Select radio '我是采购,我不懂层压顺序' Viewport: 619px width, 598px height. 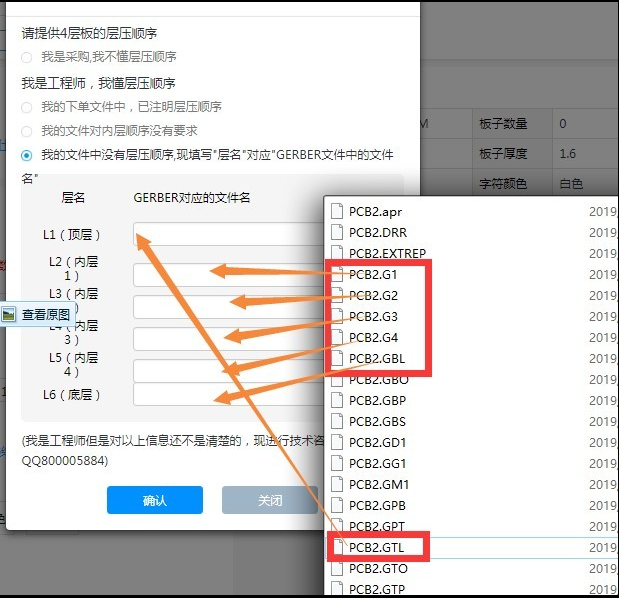point(26,57)
